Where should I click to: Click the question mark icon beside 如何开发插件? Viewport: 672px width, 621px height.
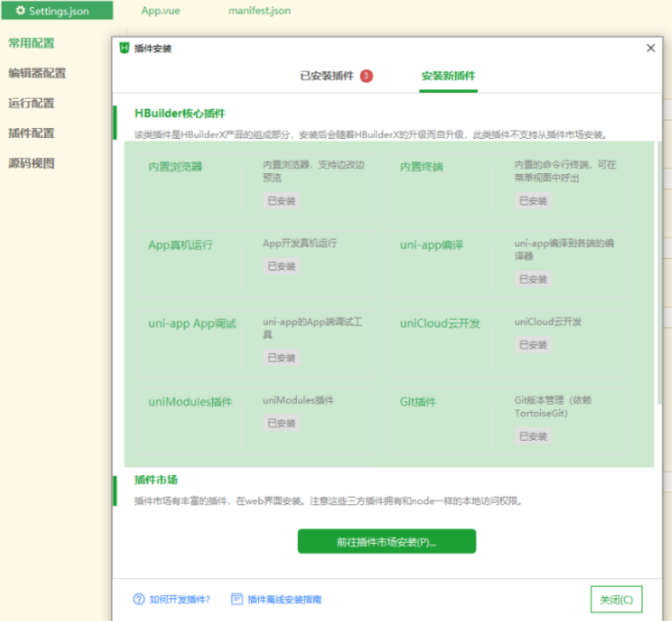coord(139,599)
